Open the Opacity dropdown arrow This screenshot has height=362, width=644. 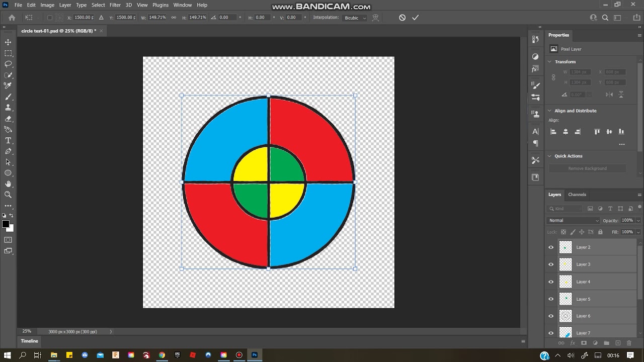coord(638,220)
